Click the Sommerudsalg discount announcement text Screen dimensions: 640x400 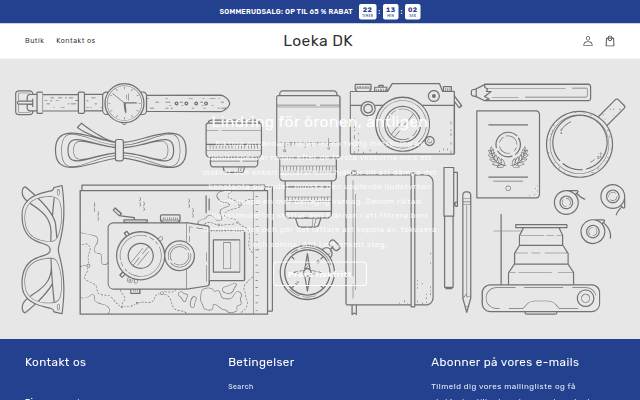[x=286, y=11]
